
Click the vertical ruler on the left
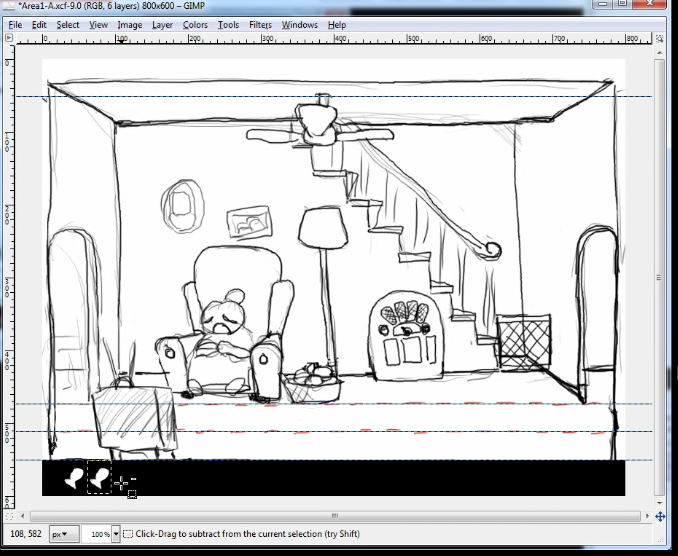(9, 277)
